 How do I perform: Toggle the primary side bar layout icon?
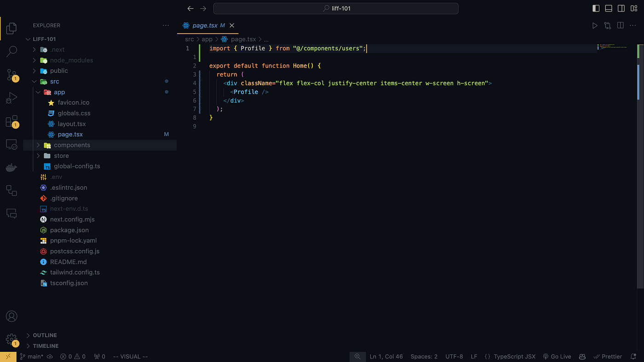[x=596, y=8]
